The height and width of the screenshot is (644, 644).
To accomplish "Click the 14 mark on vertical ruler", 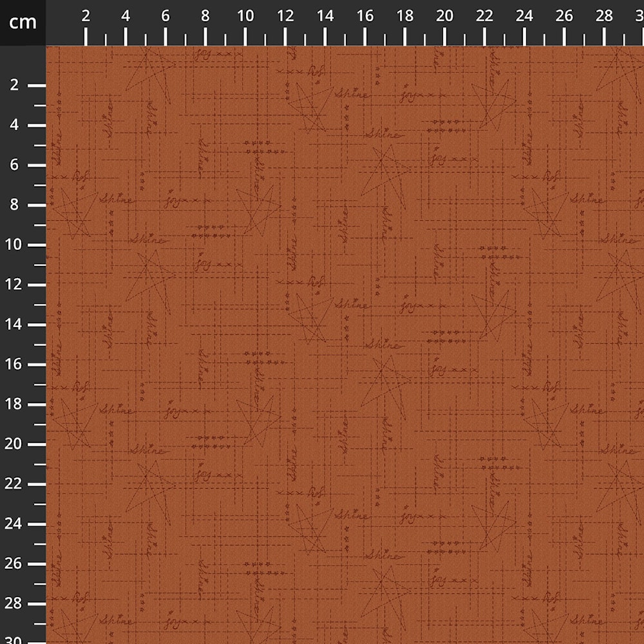I will [x=15, y=325].
